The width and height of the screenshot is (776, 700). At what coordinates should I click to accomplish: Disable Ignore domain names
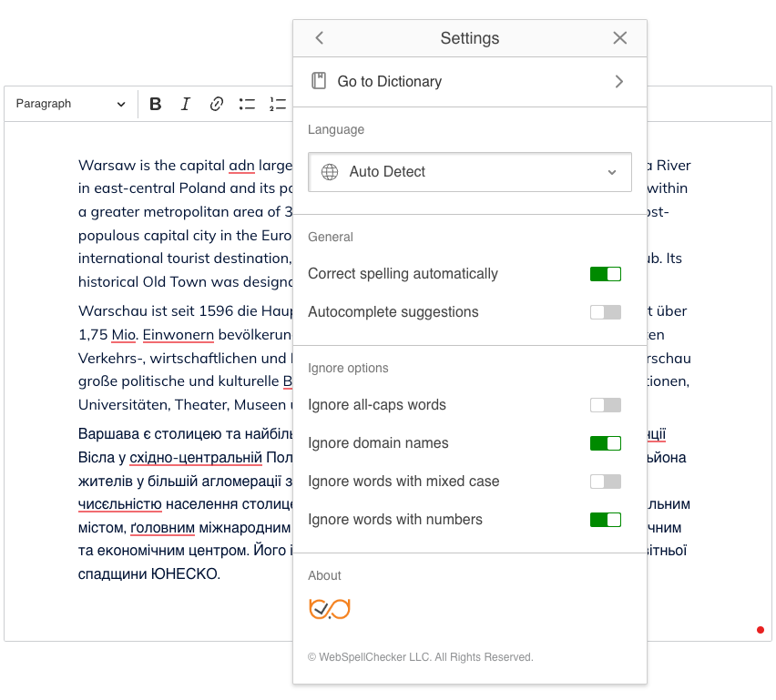(605, 442)
